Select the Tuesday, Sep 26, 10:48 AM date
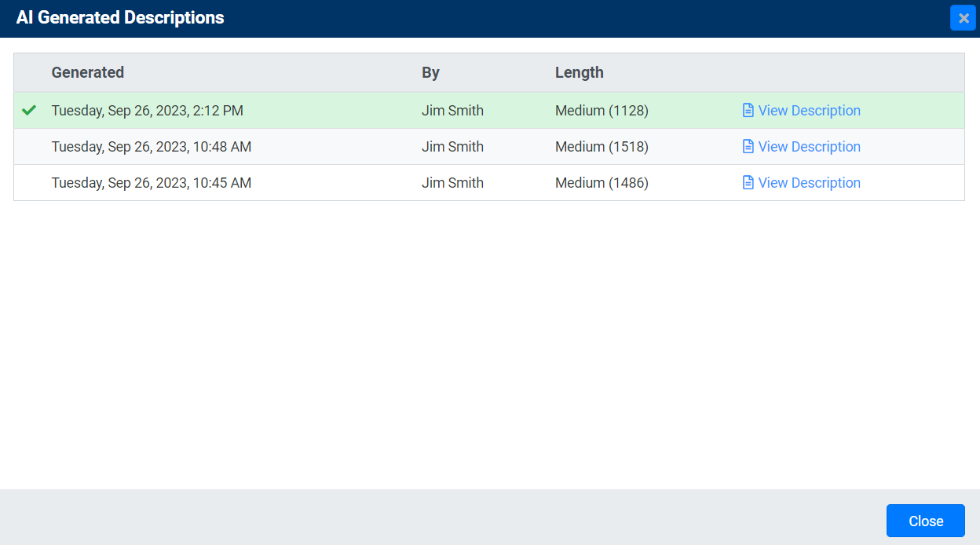Screen dimensions: 980x545 tap(151, 147)
